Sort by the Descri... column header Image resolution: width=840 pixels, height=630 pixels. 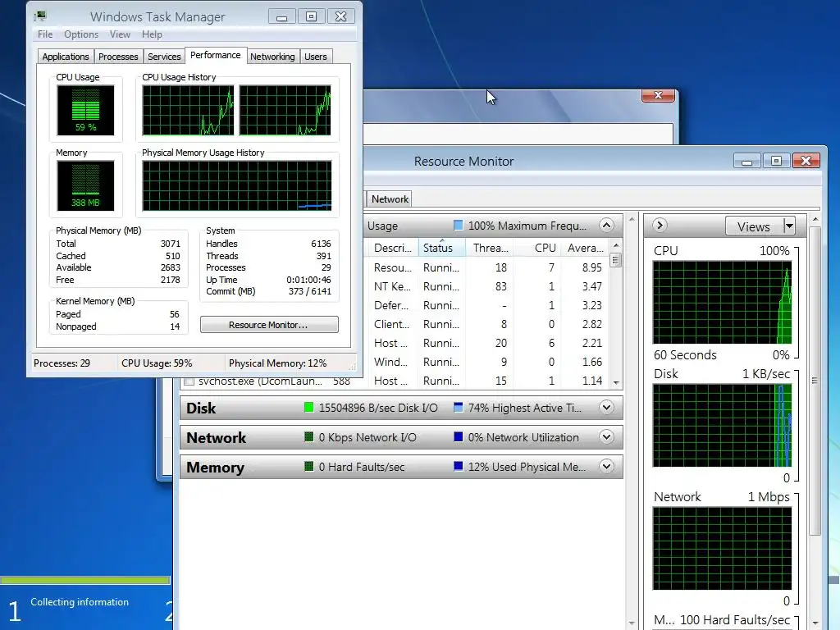pyautogui.click(x=392, y=248)
